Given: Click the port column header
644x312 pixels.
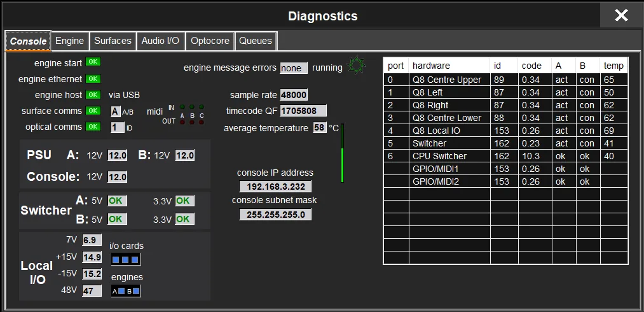Looking at the screenshot, I should (396, 66).
